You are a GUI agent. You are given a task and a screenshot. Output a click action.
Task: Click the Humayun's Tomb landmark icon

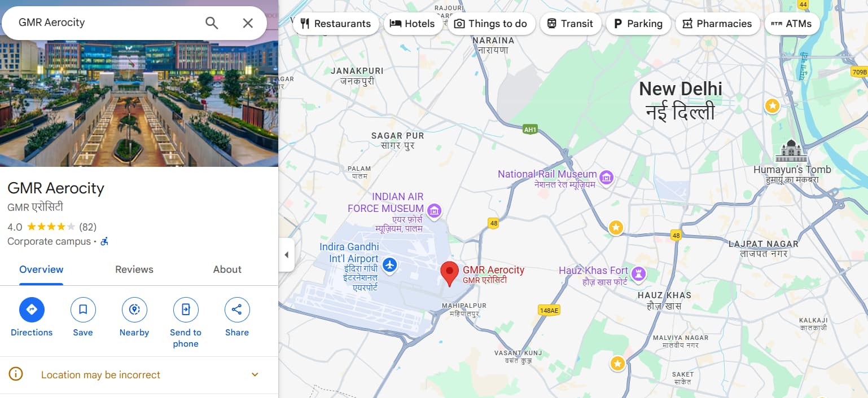tap(792, 151)
